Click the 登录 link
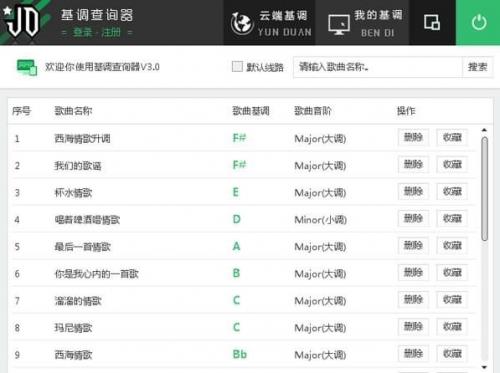 82,32
